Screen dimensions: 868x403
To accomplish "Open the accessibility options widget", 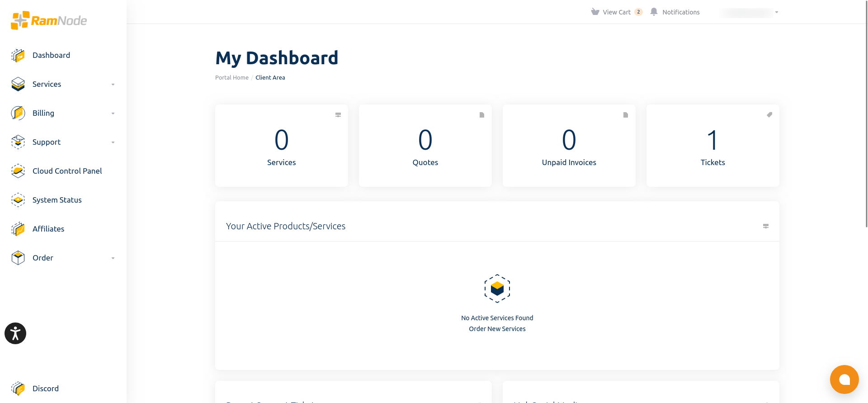I will click(15, 333).
